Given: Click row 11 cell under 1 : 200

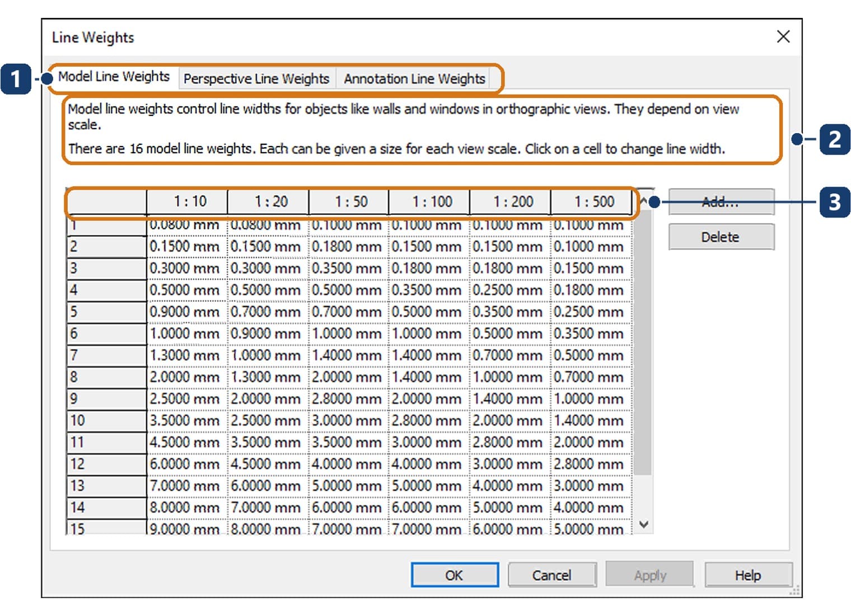Looking at the screenshot, I should [x=511, y=443].
